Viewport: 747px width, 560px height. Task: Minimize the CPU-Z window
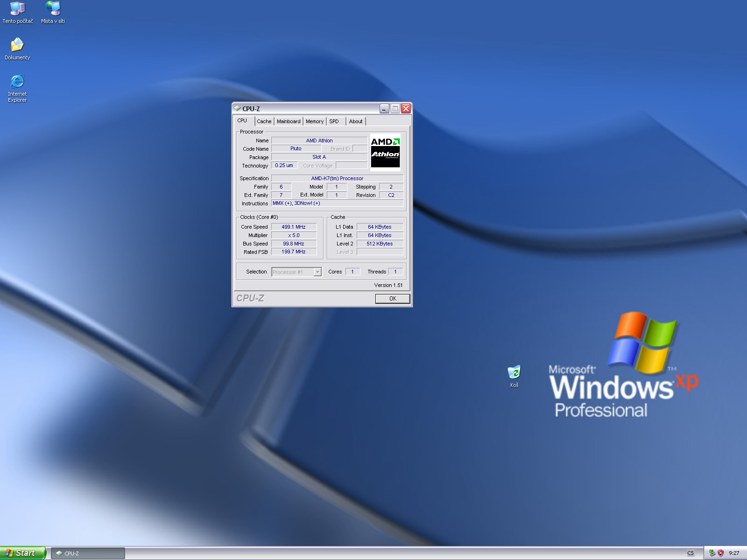click(x=384, y=109)
